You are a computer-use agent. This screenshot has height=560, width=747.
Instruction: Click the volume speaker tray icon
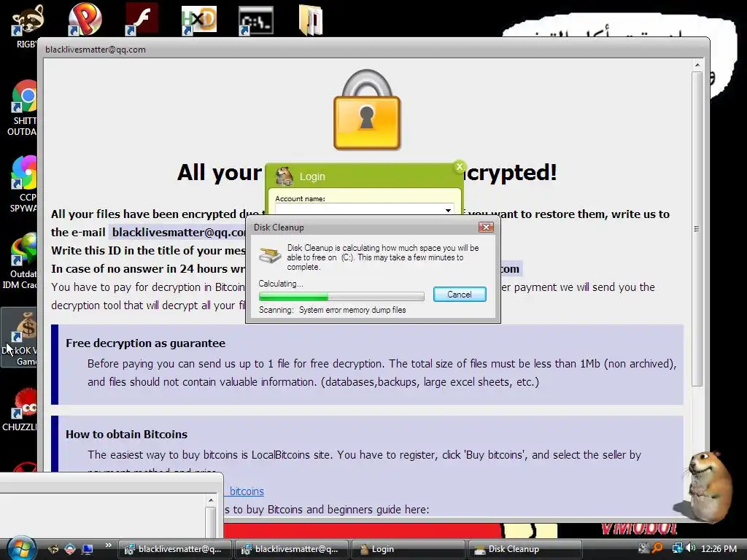click(690, 548)
